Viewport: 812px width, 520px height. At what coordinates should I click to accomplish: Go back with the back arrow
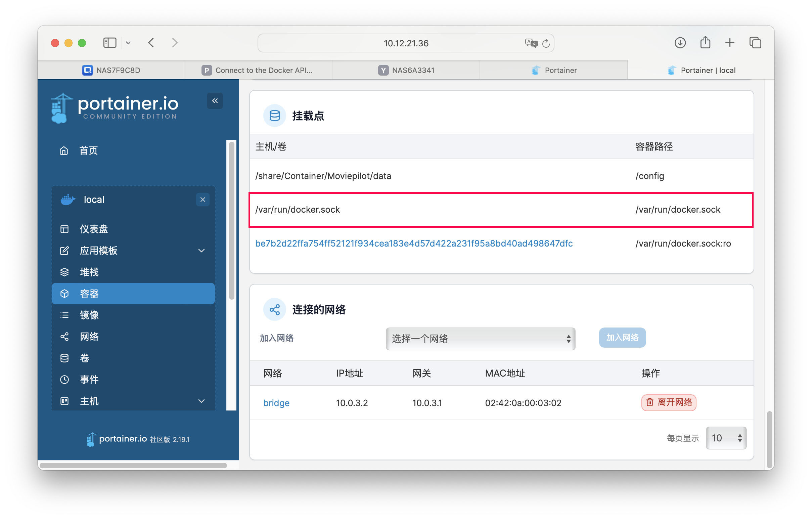(151, 43)
